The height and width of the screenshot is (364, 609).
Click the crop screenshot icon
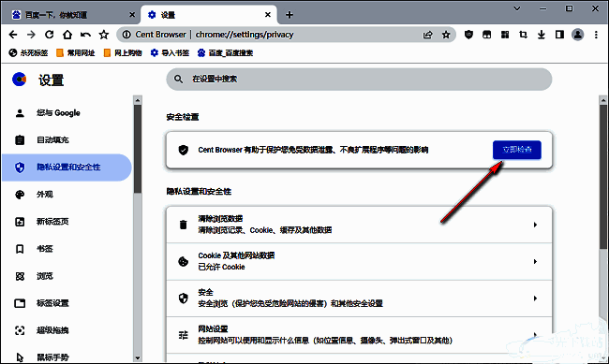(x=523, y=35)
